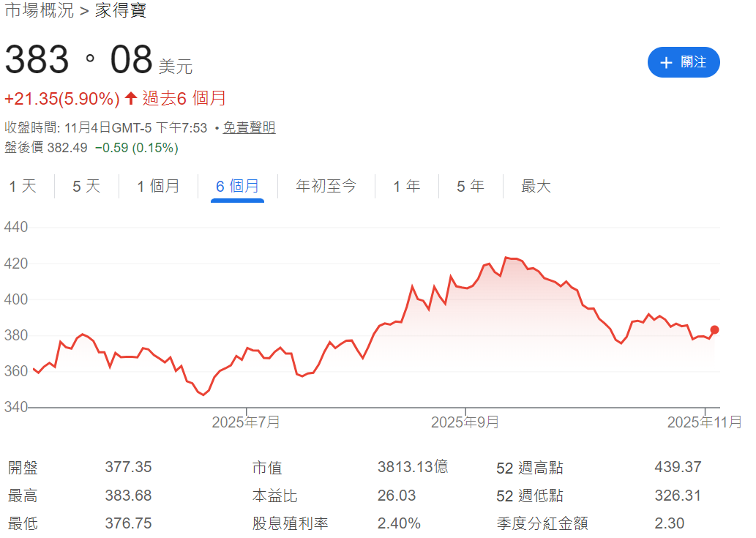Select the 最大 time range tab
Screen dimensions: 756x538
click(x=536, y=186)
